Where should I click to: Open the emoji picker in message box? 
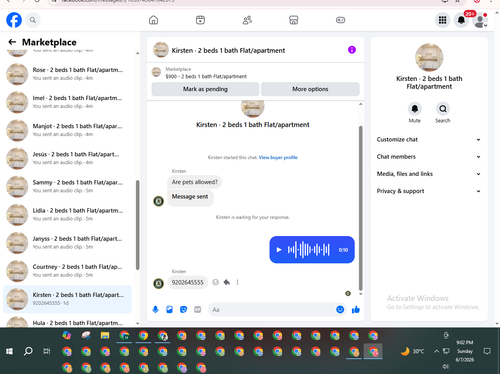(340, 310)
